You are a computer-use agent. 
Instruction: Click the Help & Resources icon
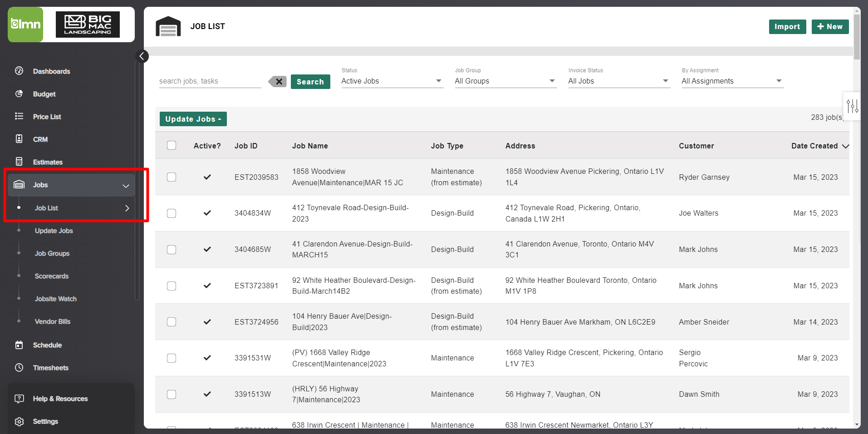click(x=19, y=399)
